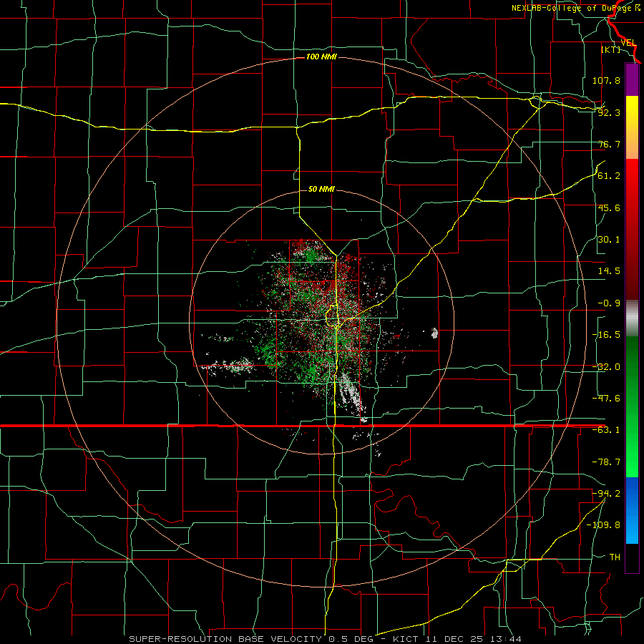Pick the yellow segment of velocity color bar
644x644 pixels.
(632, 127)
